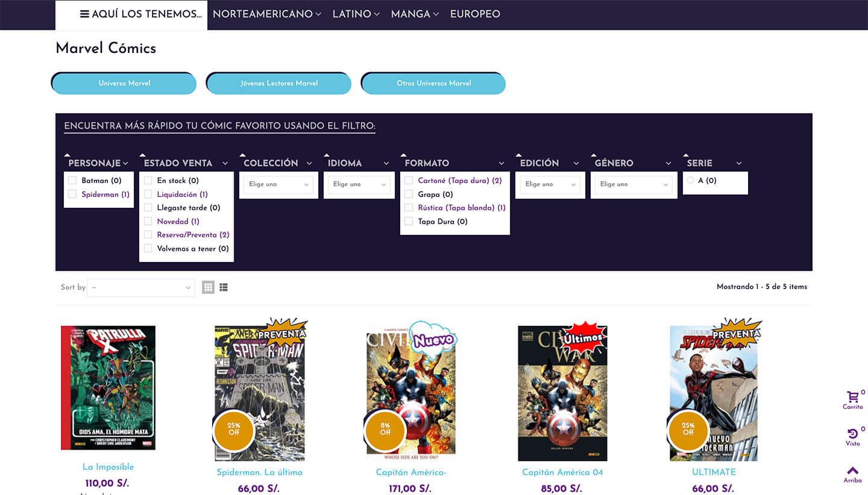868x495 pixels.
Task: Click the Patrulla X cover thumbnail
Action: 108,388
